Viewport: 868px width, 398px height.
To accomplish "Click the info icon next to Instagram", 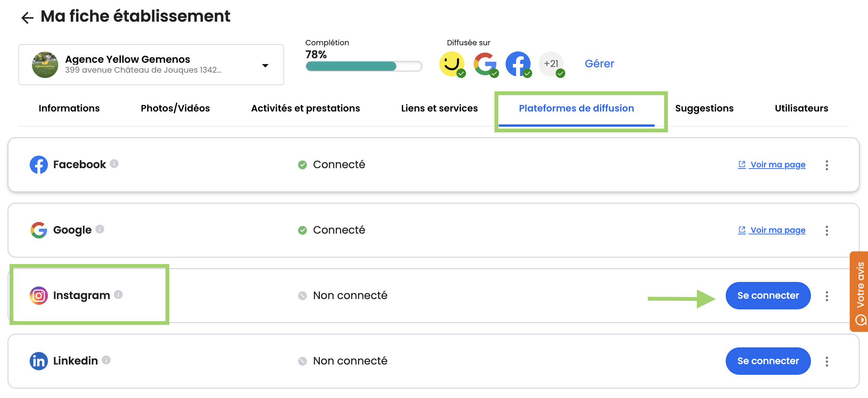I will coord(118,295).
